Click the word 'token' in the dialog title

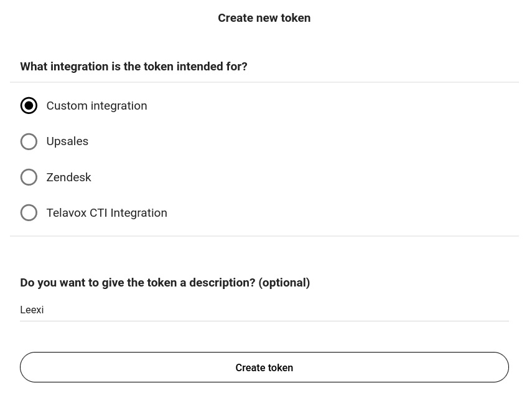(x=296, y=18)
